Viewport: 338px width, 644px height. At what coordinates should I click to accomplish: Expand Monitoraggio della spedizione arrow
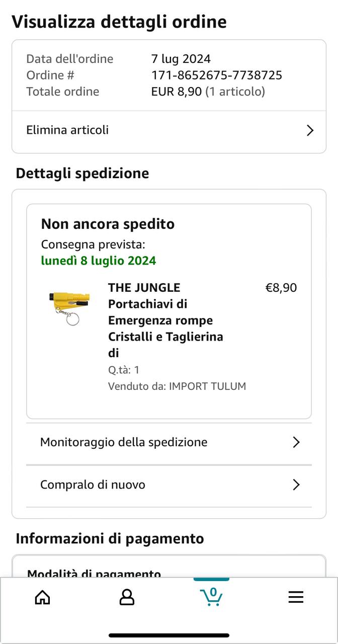pyautogui.click(x=296, y=442)
